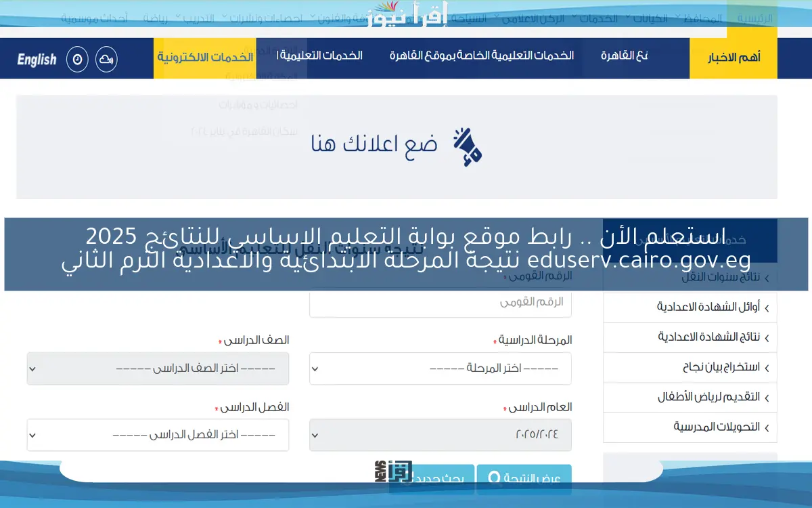
Task: Click the ضع اعلانك هنا ad banner
Action: 397,147
